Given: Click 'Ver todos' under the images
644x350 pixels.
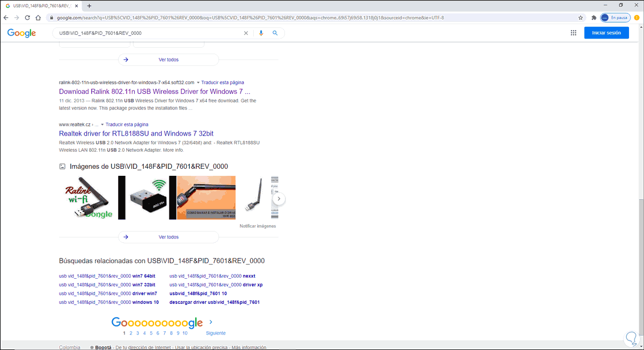Looking at the screenshot, I should coord(169,237).
